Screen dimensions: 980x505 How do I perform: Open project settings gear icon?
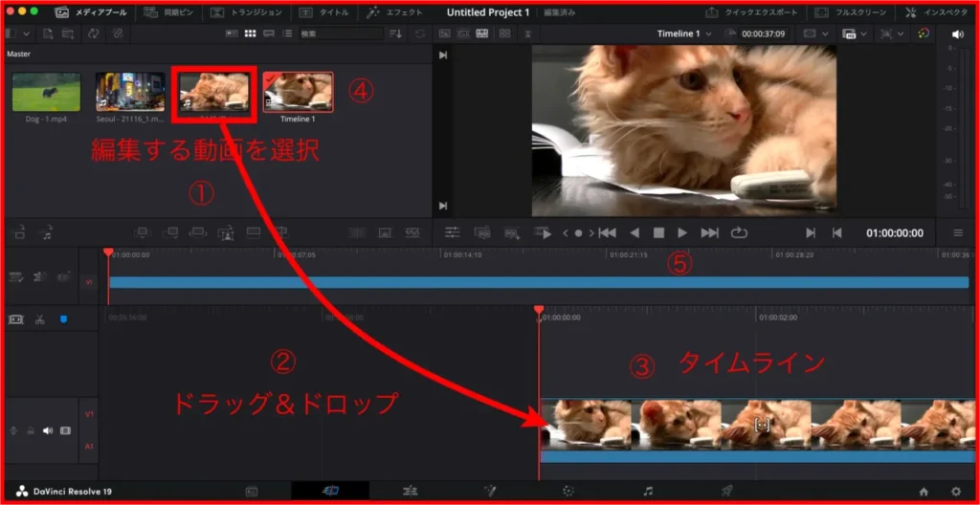956,492
